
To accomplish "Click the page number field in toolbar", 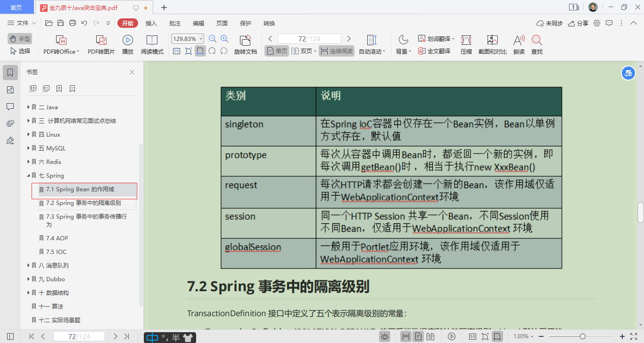I will (x=309, y=39).
